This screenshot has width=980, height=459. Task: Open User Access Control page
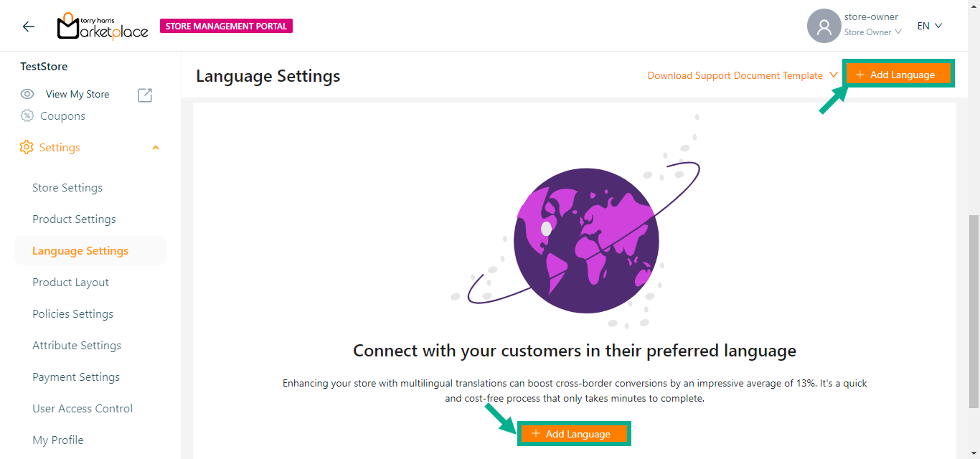(x=83, y=409)
